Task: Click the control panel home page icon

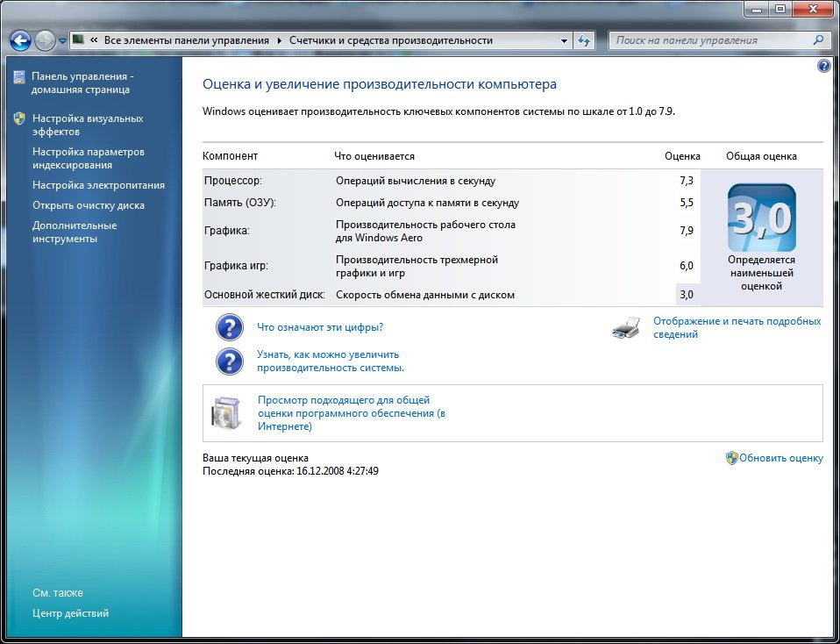Action: click(x=19, y=77)
